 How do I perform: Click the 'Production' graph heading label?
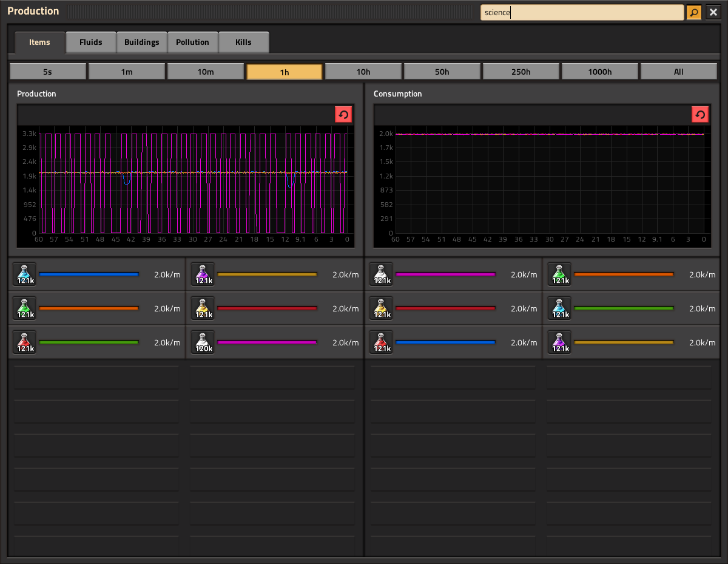click(x=36, y=94)
